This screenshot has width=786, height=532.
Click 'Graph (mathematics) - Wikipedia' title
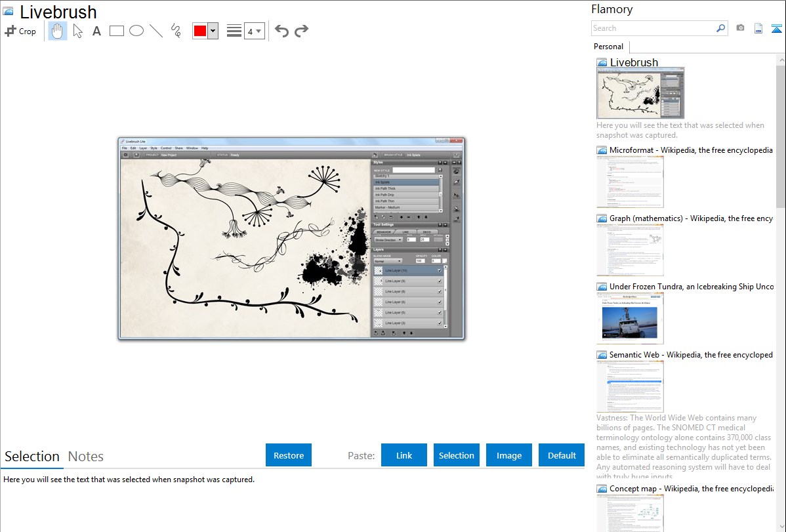pos(691,218)
